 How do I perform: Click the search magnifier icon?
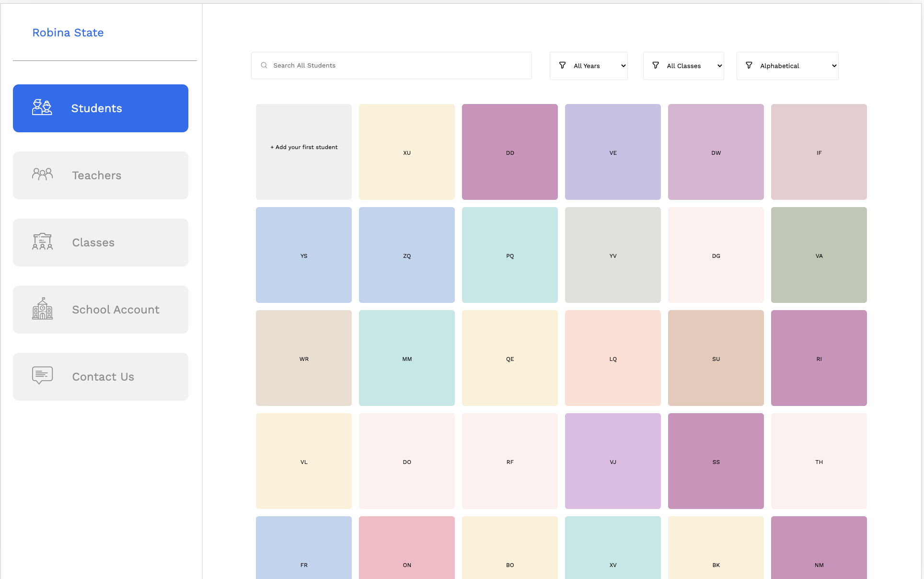(264, 66)
